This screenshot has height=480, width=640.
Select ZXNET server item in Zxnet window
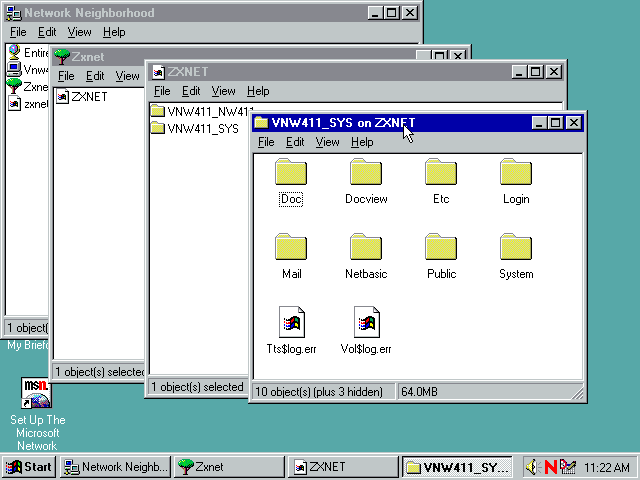point(82,97)
